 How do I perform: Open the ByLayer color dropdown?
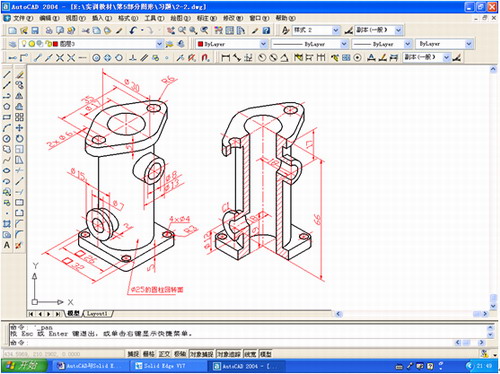[232, 44]
